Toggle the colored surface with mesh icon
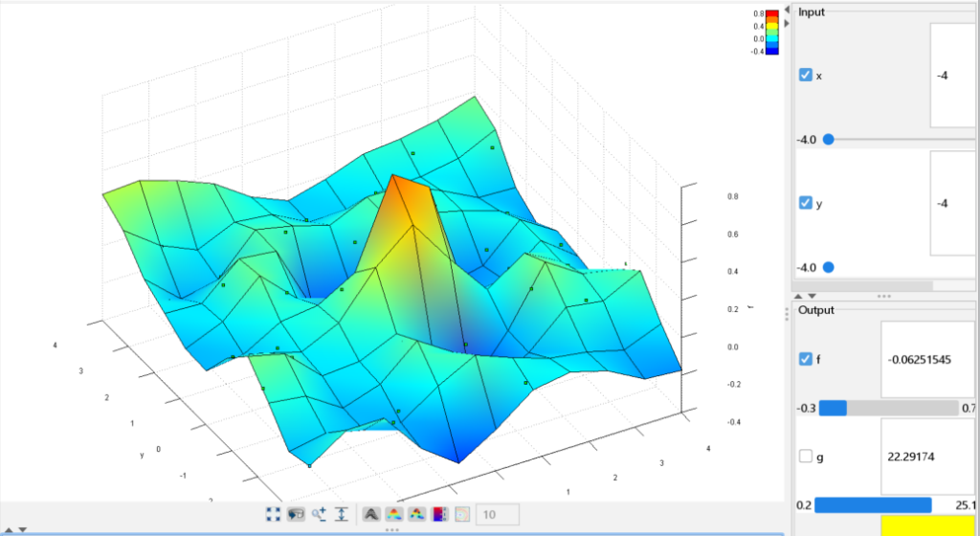Image resolution: width=980 pixels, height=536 pixels. click(x=416, y=515)
